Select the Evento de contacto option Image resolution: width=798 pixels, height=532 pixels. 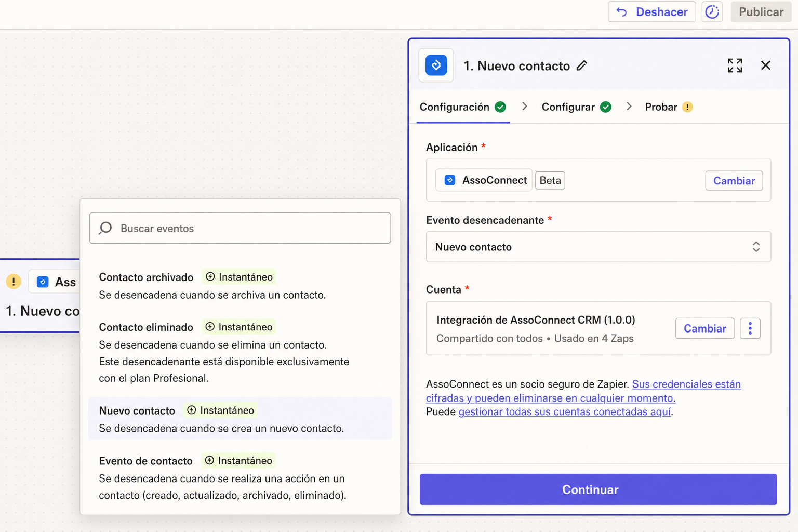tap(240, 478)
